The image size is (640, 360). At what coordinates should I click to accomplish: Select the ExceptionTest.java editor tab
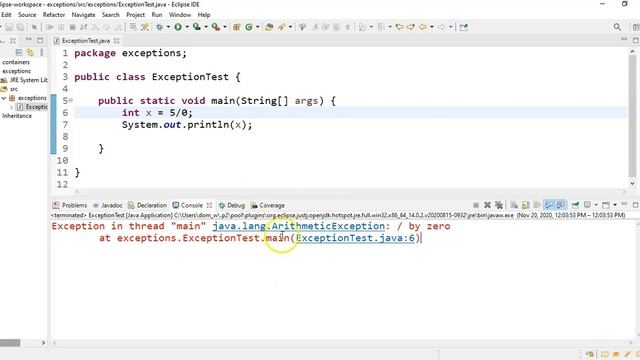(85, 41)
